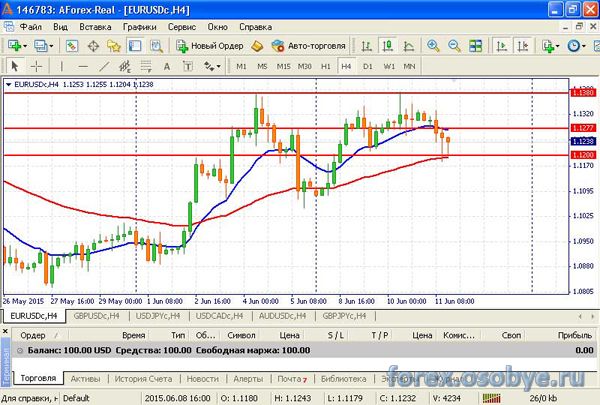The height and width of the screenshot is (405, 600).
Task: Select the equidistant channel tool
Action: [125, 66]
